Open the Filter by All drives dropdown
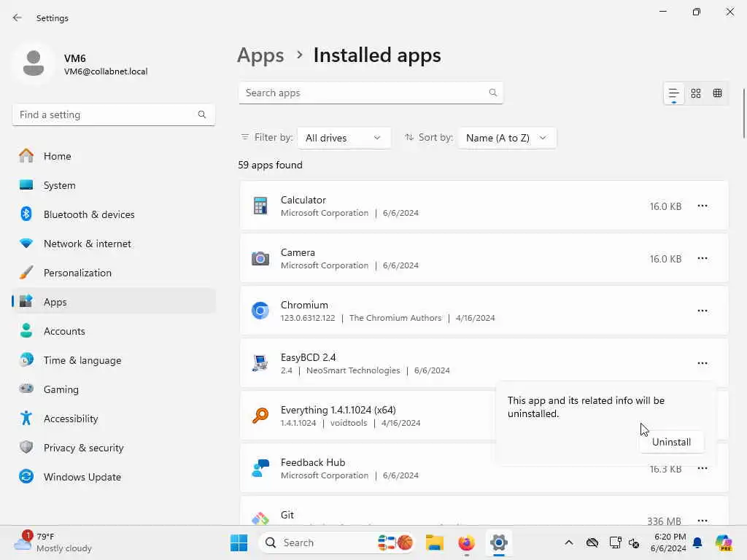The image size is (747, 560). click(x=344, y=138)
